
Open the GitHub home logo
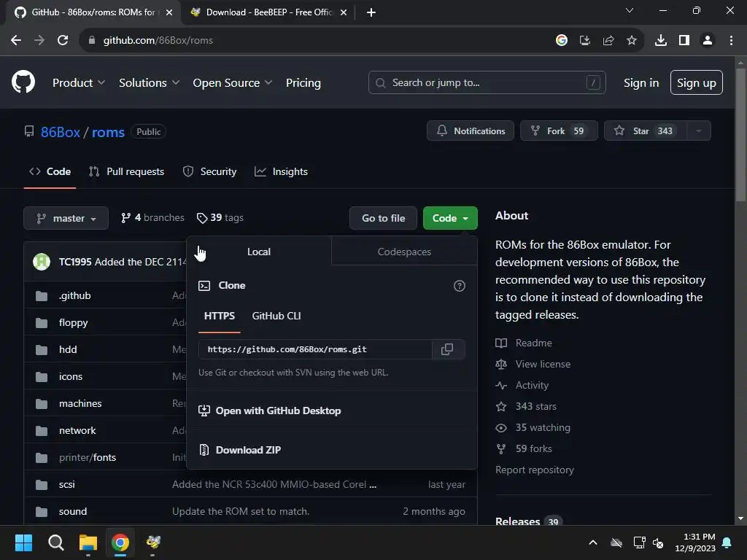point(23,82)
